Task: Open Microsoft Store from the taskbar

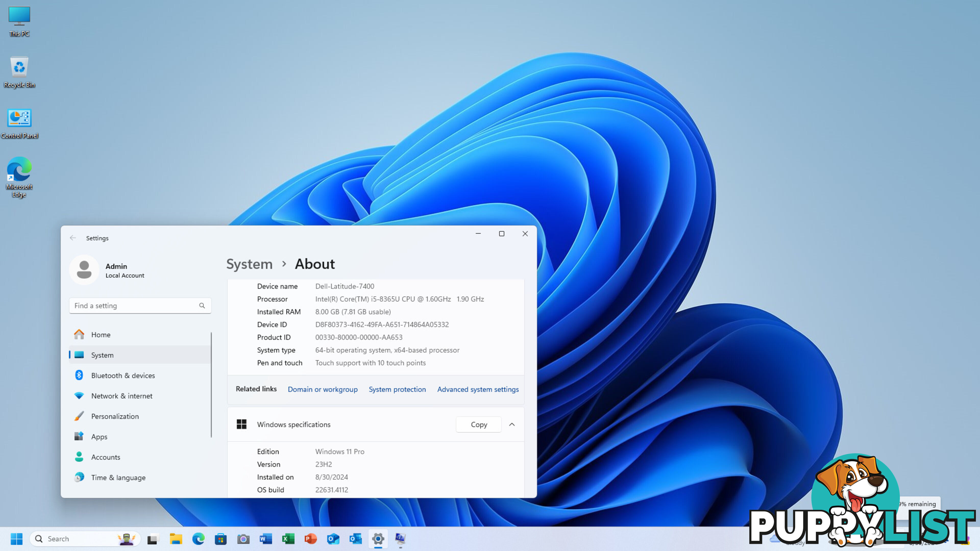Action: click(x=221, y=539)
